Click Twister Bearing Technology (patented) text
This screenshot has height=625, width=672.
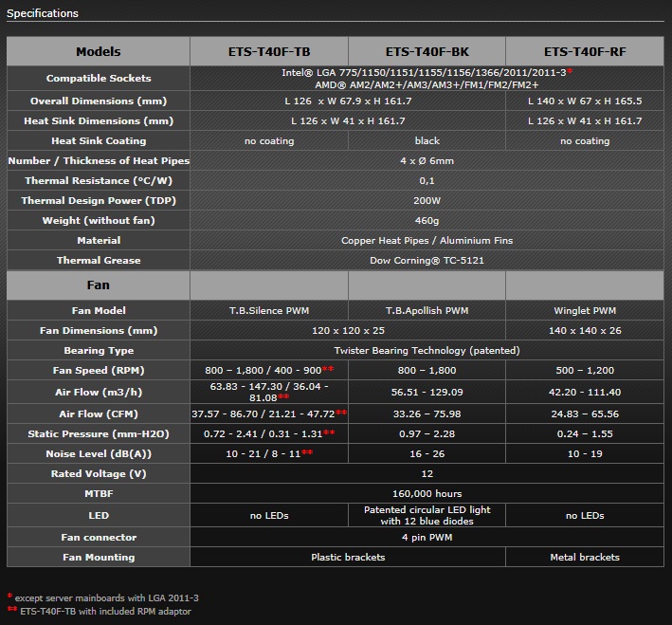click(x=427, y=351)
